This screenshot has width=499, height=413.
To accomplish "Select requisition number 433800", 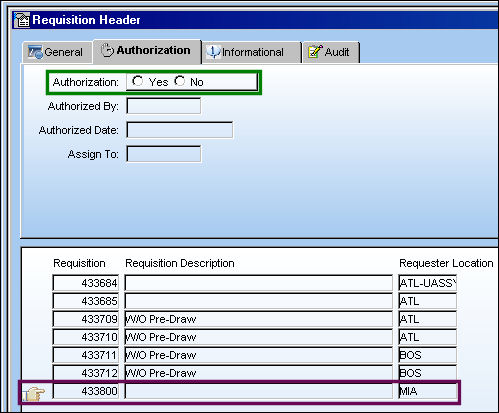I will (86, 391).
